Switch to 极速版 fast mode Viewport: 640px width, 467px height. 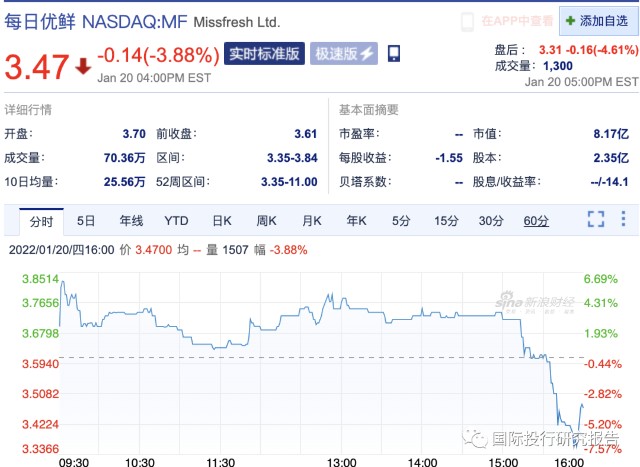[344, 53]
